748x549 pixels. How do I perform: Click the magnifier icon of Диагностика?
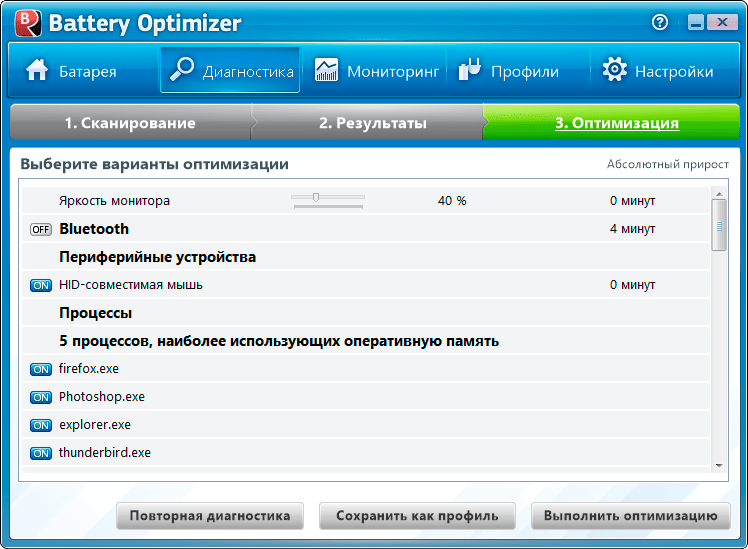pos(182,70)
